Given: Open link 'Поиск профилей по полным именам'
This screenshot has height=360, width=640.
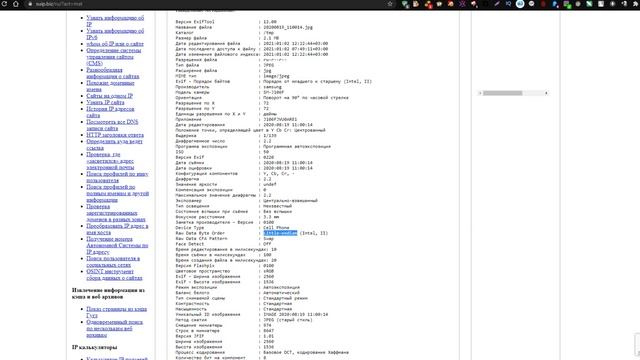Looking at the screenshot, I should pos(117,194).
